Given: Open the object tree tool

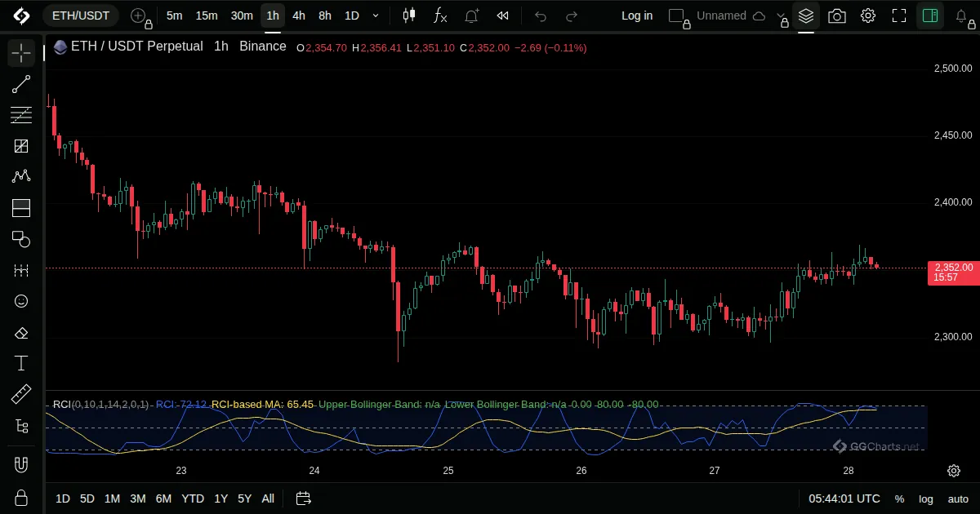Looking at the screenshot, I should pos(21,426).
